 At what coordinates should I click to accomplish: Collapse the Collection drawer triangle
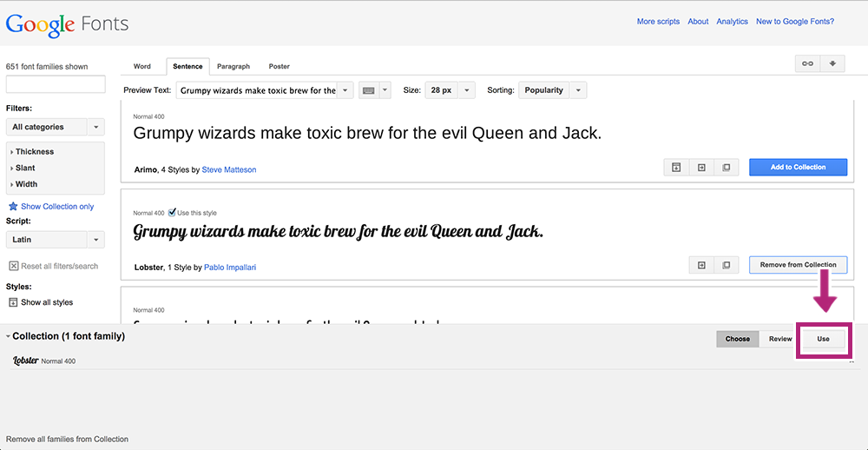pos(8,336)
